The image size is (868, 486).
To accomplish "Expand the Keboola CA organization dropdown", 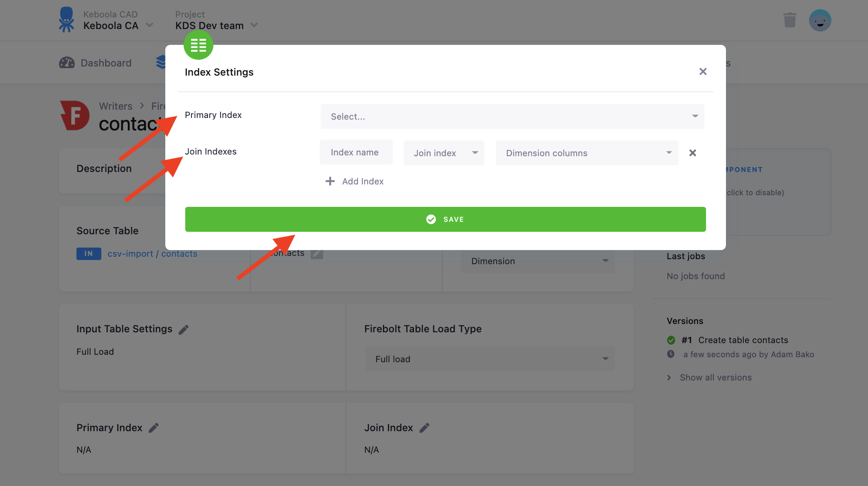I will click(150, 25).
